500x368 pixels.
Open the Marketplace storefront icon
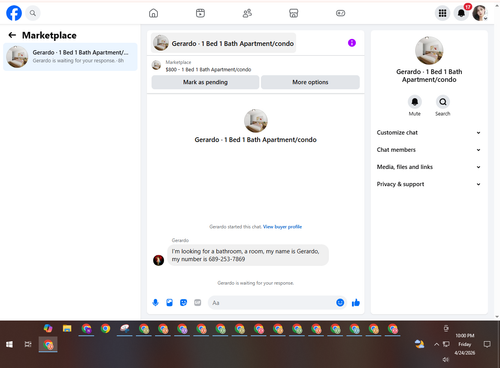coord(294,13)
